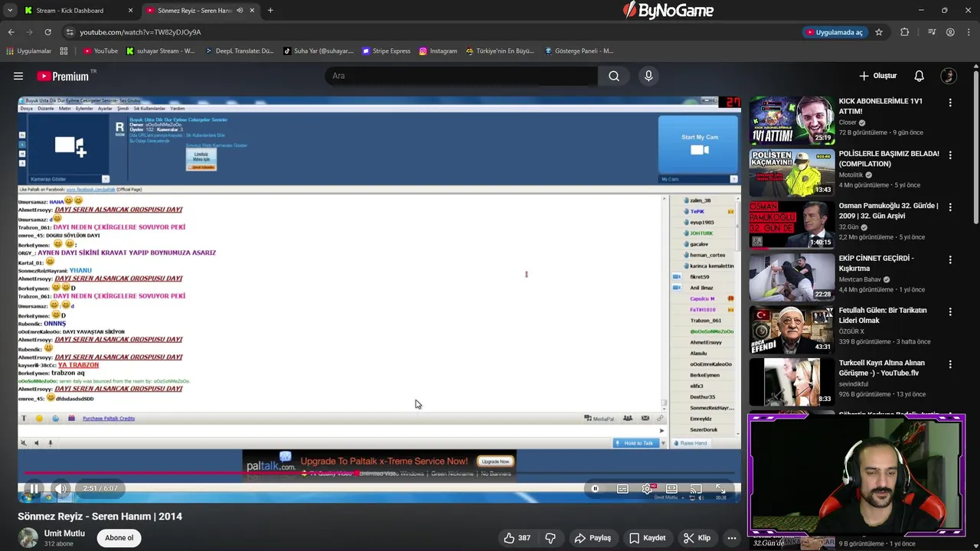Screen dimensions: 980x551
Task: Toggle autoplay switch in the player
Action: point(595,488)
